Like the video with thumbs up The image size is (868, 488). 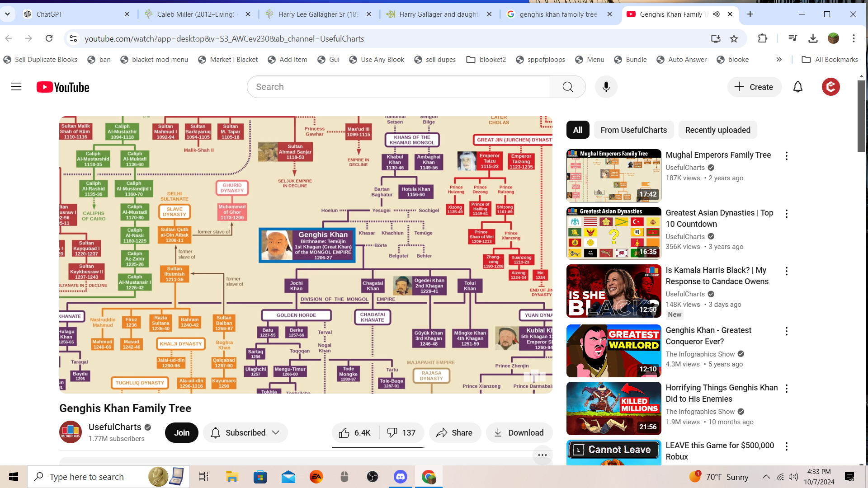coord(355,433)
